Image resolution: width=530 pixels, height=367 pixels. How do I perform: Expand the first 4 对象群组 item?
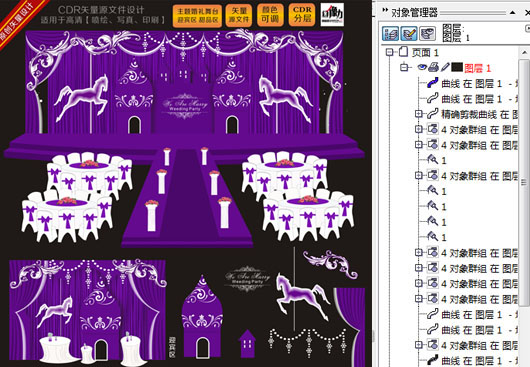[x=419, y=129]
